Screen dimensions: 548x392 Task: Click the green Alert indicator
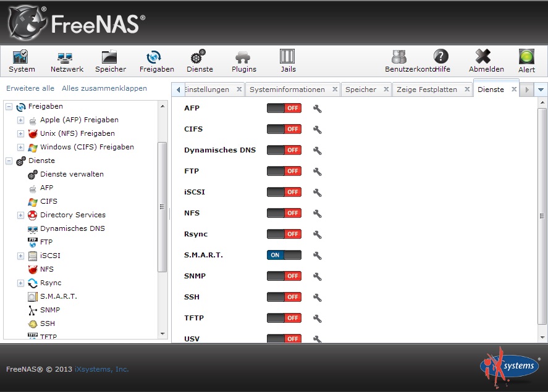coord(526,57)
